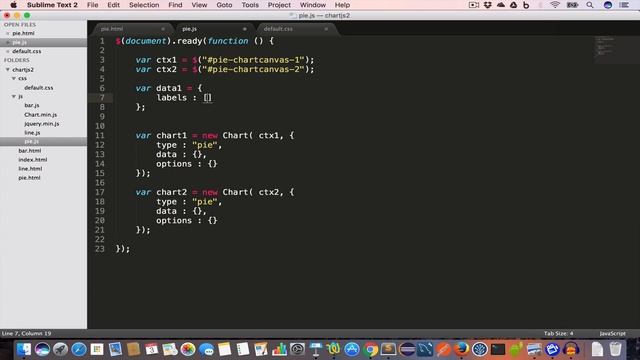This screenshot has width=640, height=360.
Task: Open the Window menu
Action: click(313, 5)
